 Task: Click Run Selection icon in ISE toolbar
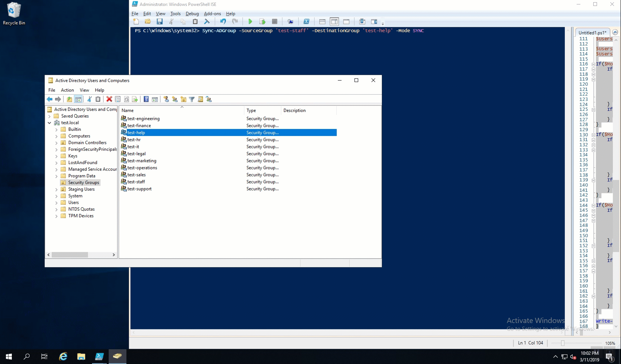click(x=262, y=21)
